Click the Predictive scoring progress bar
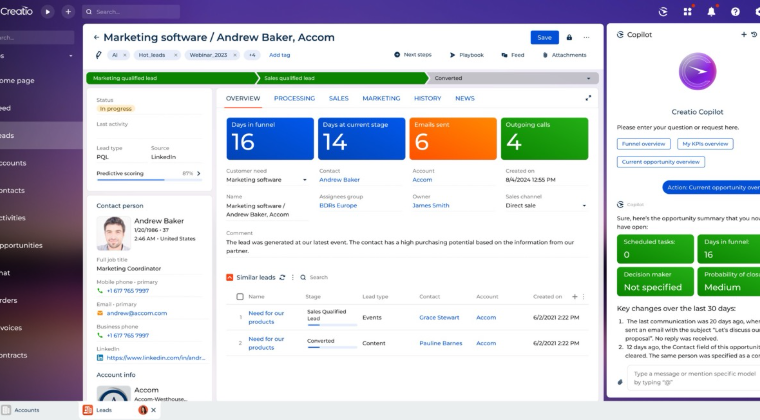The height and width of the screenshot is (420, 760). point(149,180)
